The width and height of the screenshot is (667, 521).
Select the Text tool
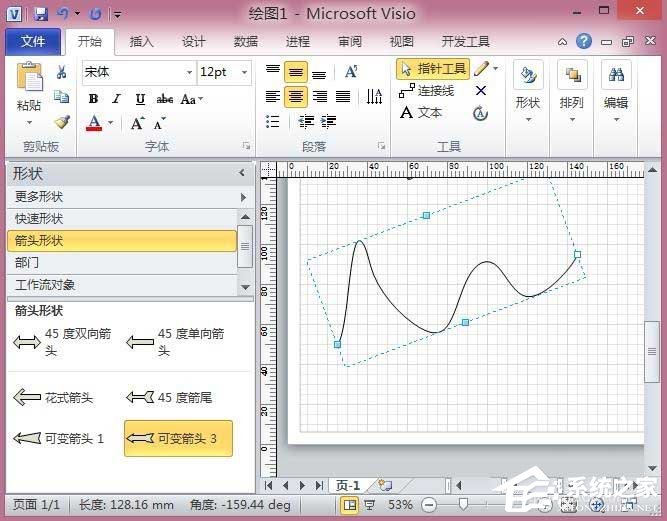[x=421, y=113]
